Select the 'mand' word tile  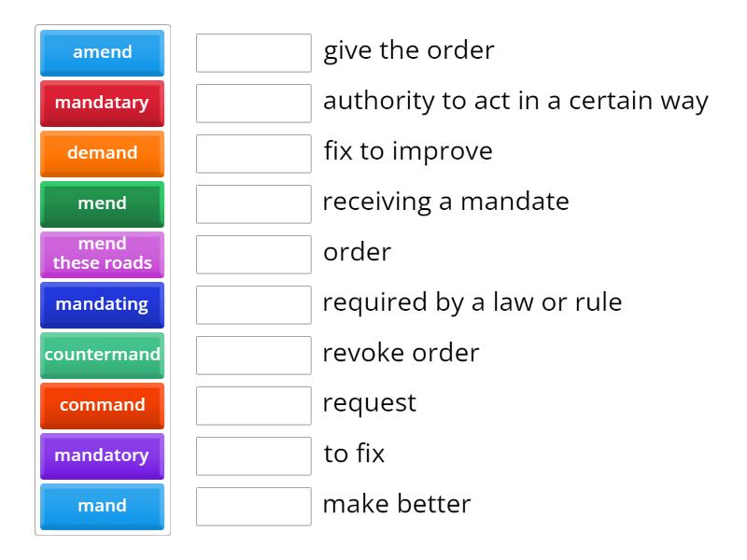click(102, 506)
